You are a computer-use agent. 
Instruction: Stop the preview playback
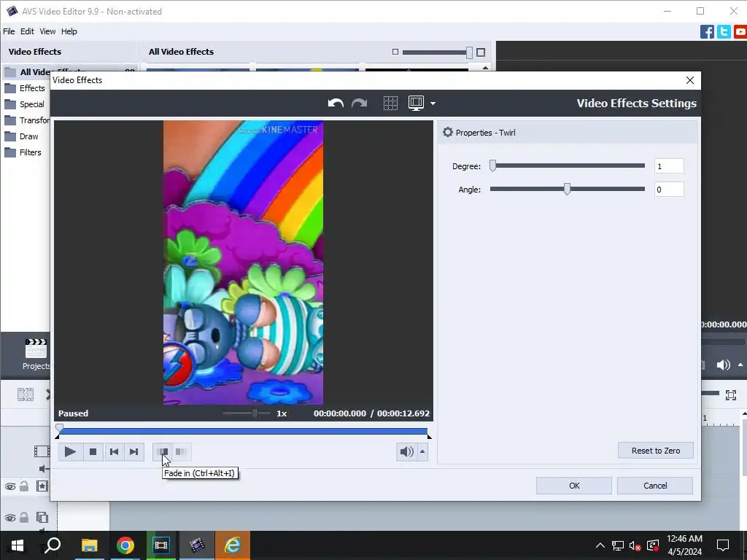(93, 451)
